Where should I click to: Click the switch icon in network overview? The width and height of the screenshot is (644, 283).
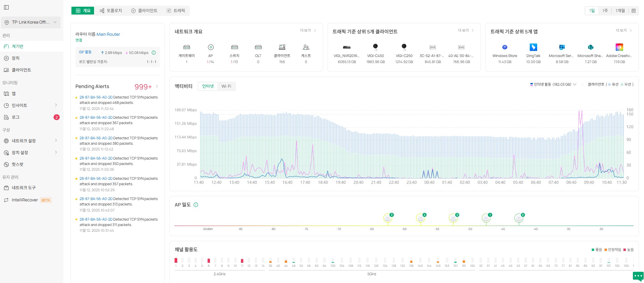click(235, 47)
